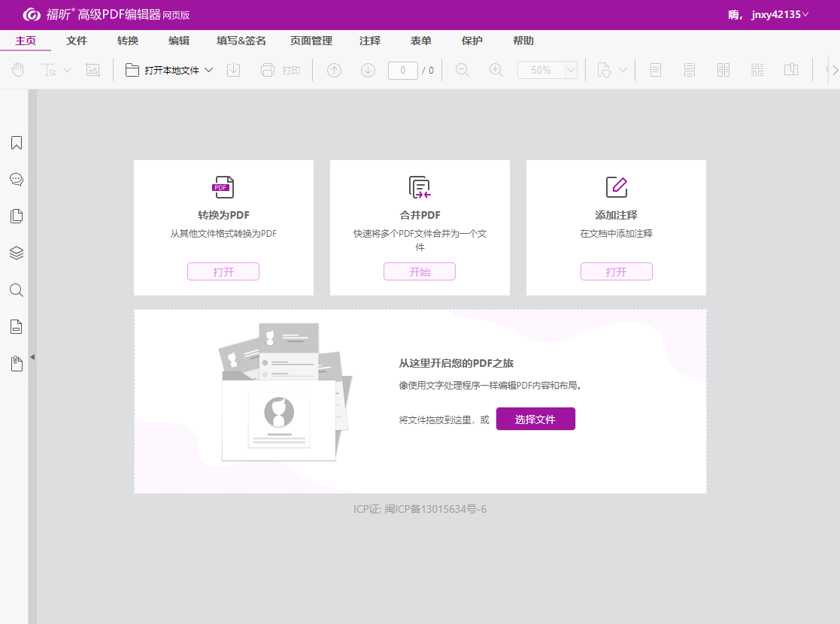
Task: Click the printer icon in toolbar
Action: coord(267,70)
